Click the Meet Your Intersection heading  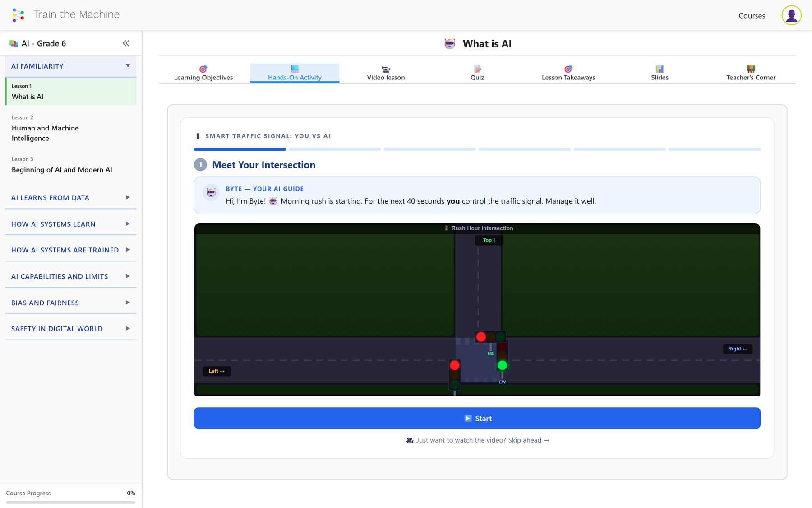point(264,165)
